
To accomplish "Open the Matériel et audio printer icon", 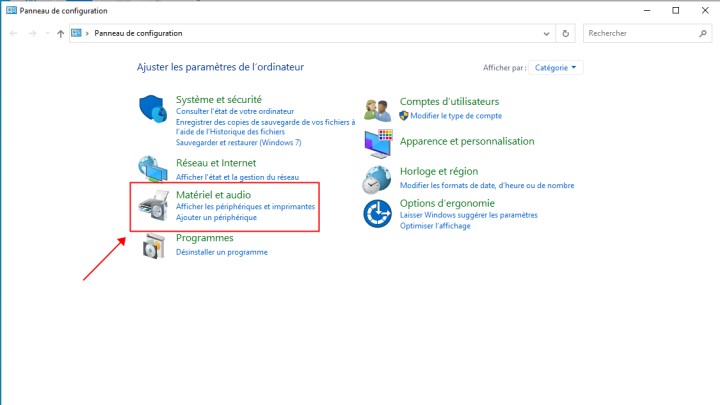I will pyautogui.click(x=154, y=205).
